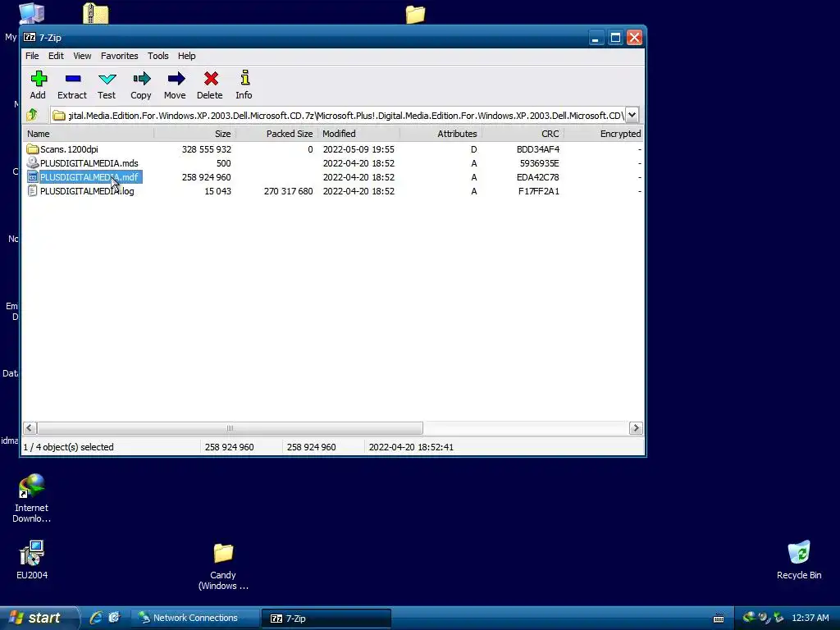
Task: Sort by the Size column header
Action: pos(195,134)
